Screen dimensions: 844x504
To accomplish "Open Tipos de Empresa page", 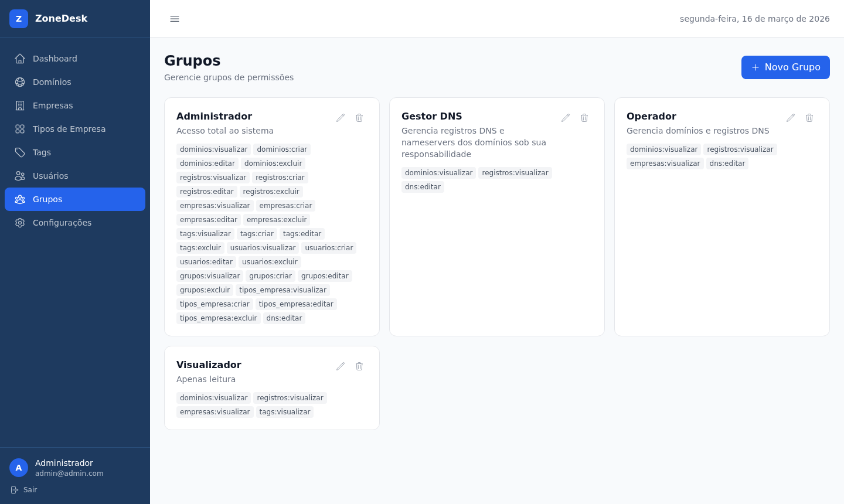I will [x=69, y=129].
